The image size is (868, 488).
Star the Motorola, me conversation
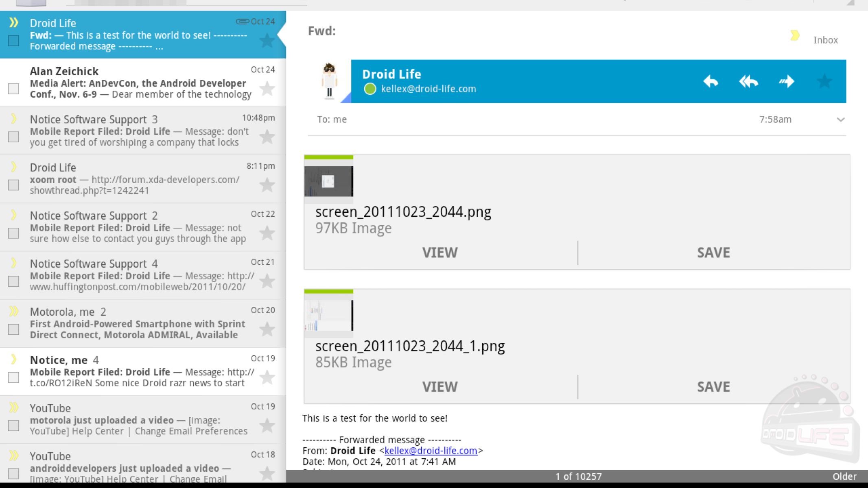[267, 329]
